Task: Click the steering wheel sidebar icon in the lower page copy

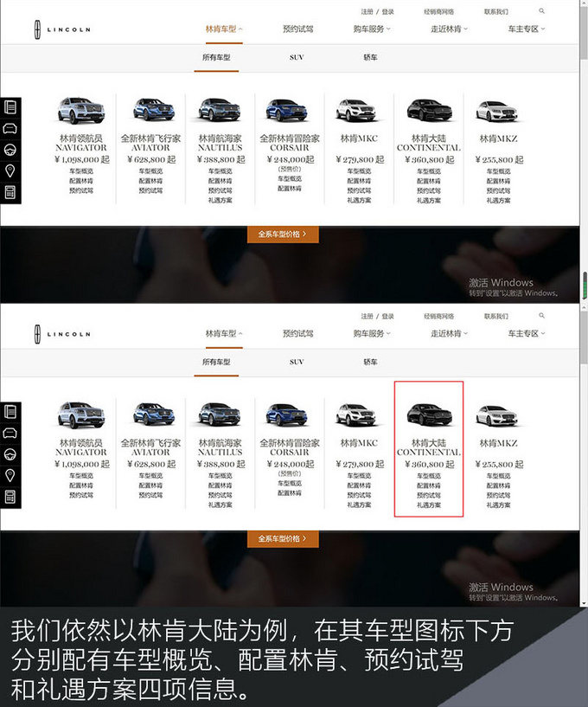Action: [10, 454]
